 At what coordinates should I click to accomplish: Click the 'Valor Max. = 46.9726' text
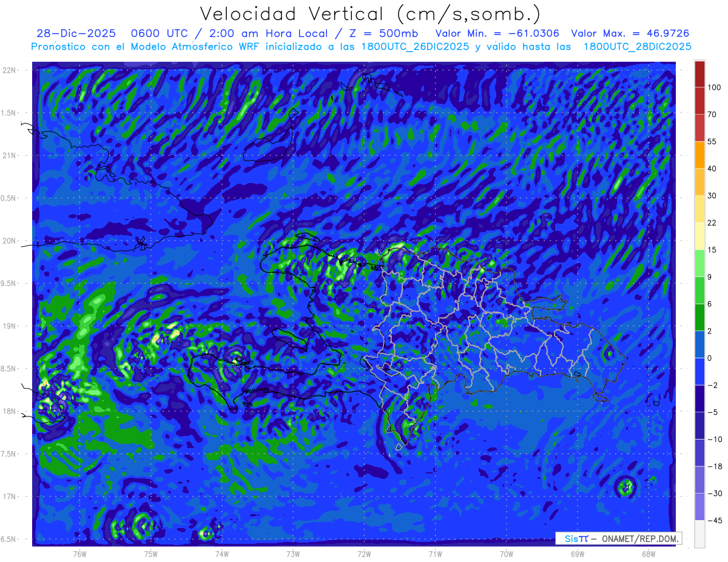pos(630,34)
